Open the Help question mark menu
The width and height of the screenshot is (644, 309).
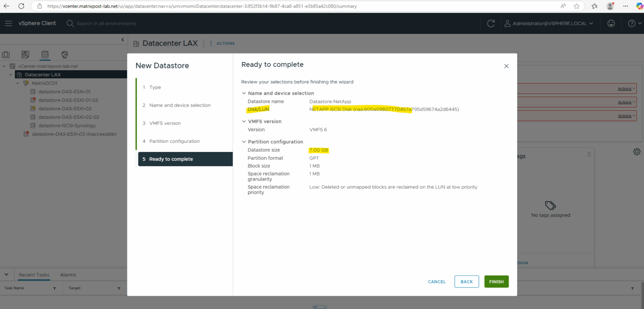[633, 23]
